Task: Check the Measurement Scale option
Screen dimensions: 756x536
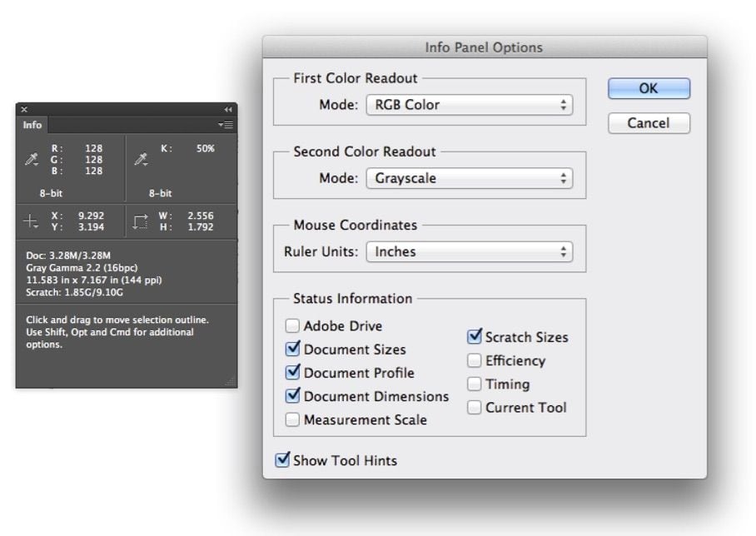Action: pos(292,420)
